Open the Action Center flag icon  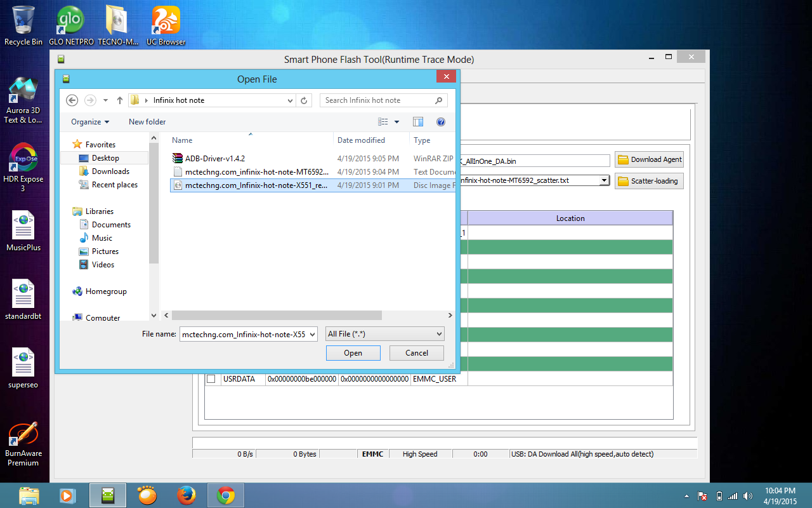coord(703,496)
